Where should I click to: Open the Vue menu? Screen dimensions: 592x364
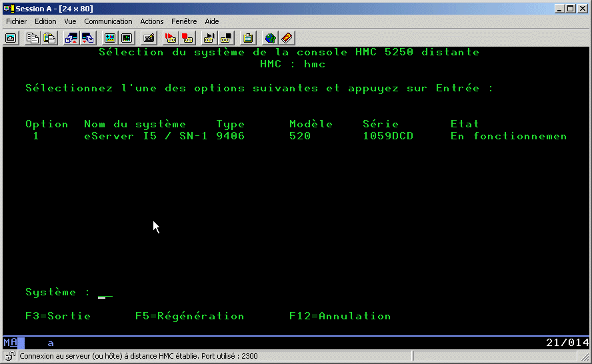pos(70,21)
